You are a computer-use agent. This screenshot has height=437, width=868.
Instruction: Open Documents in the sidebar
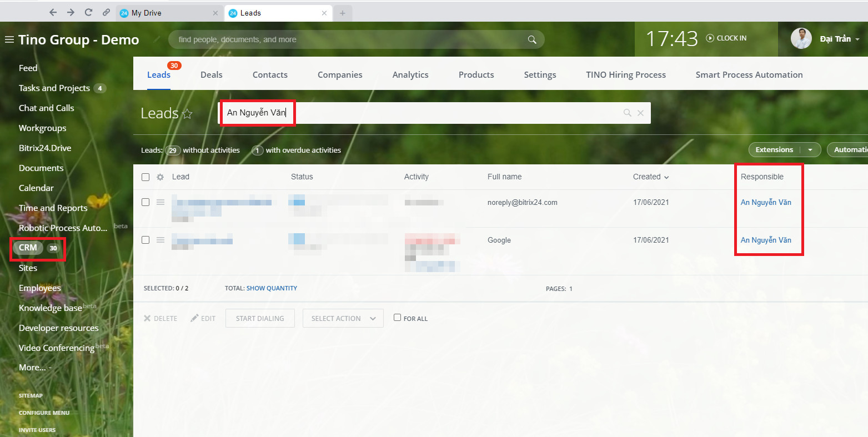41,168
